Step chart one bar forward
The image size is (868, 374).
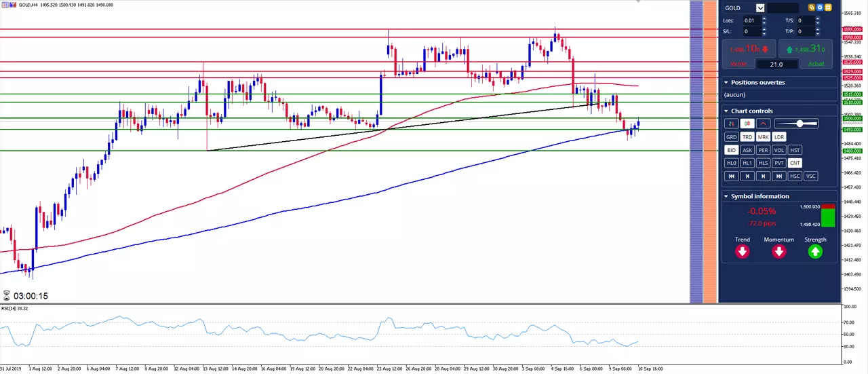763,176
